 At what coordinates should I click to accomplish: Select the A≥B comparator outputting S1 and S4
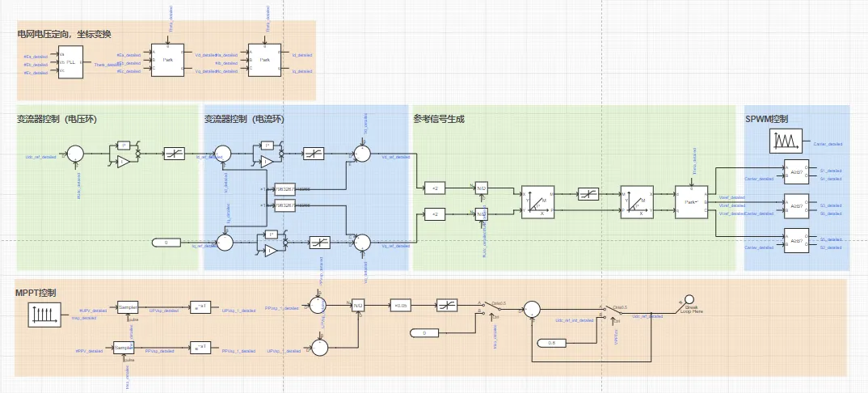[x=796, y=171]
